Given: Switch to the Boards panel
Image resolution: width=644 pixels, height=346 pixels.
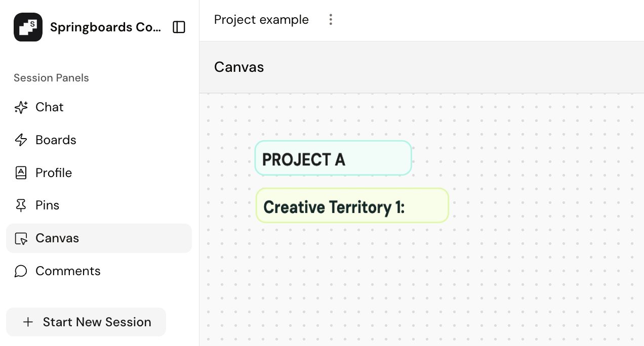Looking at the screenshot, I should (56, 140).
